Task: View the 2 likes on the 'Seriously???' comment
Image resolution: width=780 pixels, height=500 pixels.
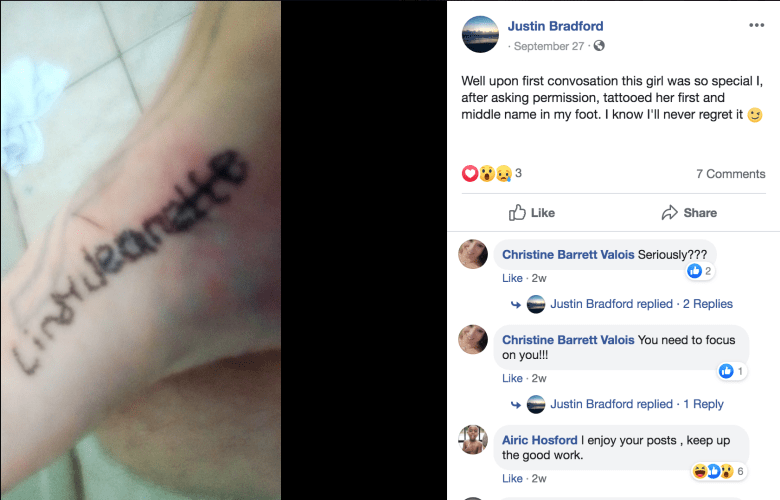Action: [700, 271]
